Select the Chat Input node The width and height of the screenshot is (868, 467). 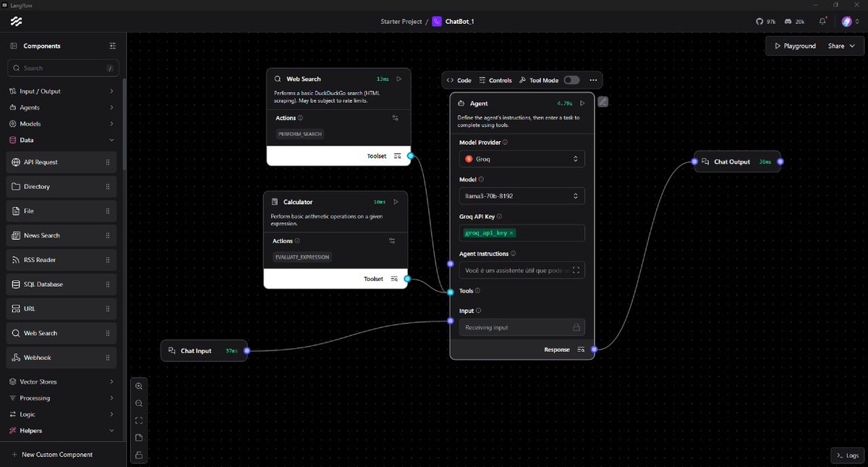click(x=204, y=350)
